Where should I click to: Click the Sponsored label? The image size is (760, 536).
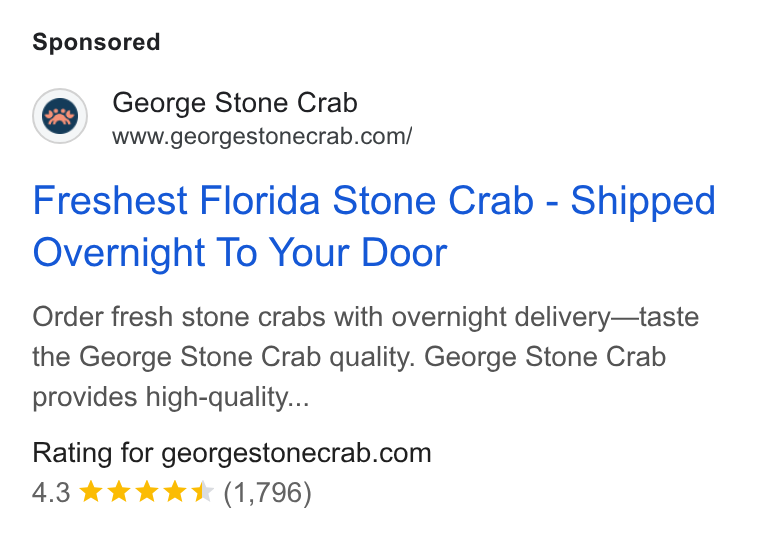click(96, 42)
